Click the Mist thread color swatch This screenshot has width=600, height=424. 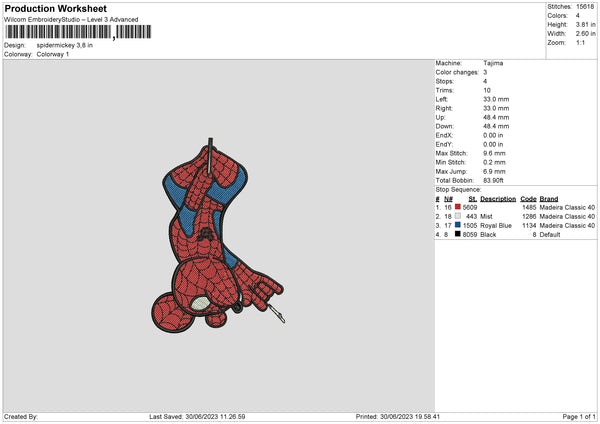tap(457, 216)
